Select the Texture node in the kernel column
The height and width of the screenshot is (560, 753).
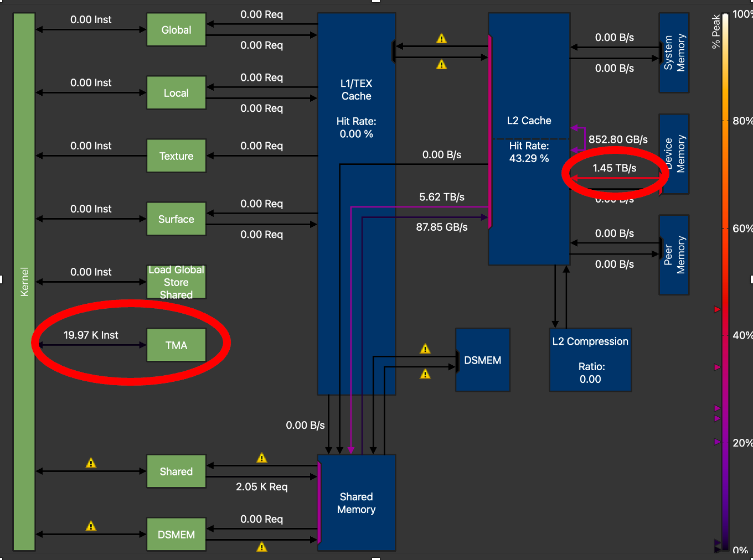pyautogui.click(x=176, y=155)
